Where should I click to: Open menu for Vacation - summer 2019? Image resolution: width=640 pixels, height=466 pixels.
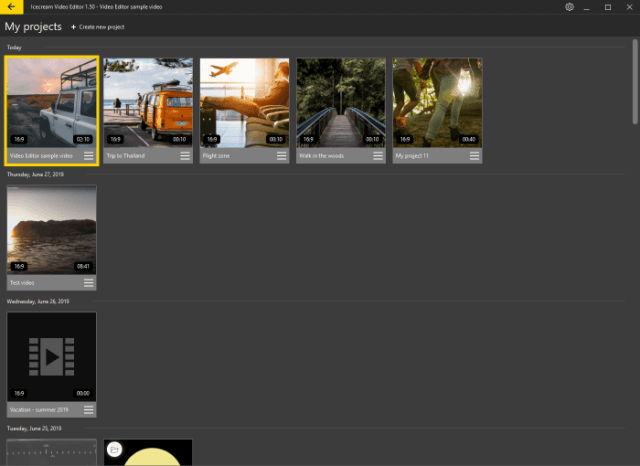89,410
